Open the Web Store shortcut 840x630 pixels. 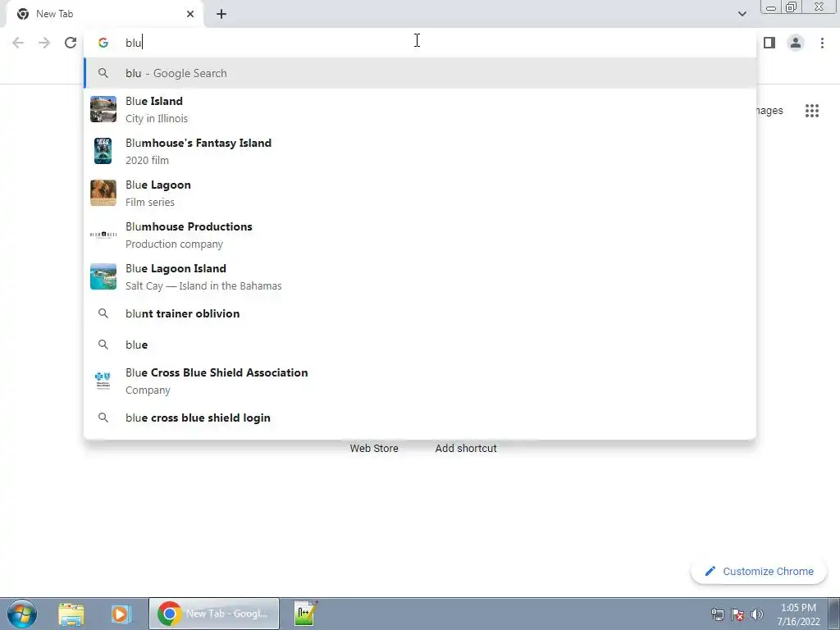374,449
